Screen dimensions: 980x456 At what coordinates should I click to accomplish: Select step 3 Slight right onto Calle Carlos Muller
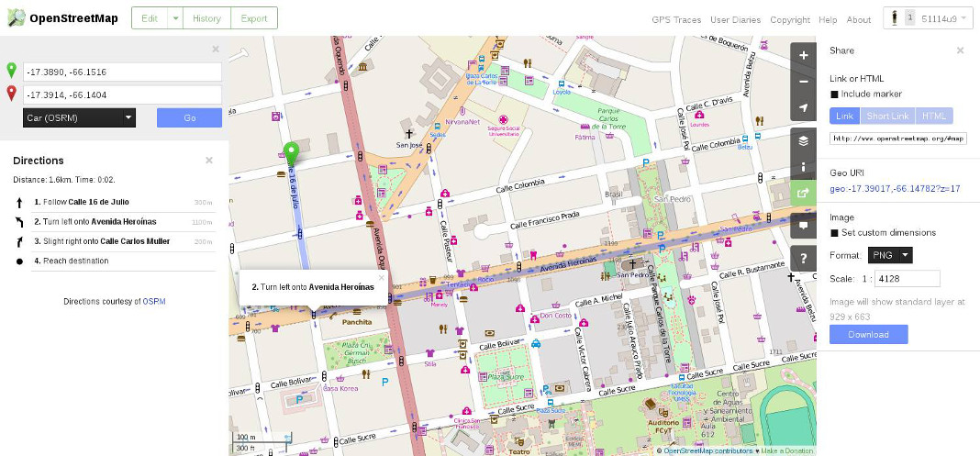(x=115, y=241)
